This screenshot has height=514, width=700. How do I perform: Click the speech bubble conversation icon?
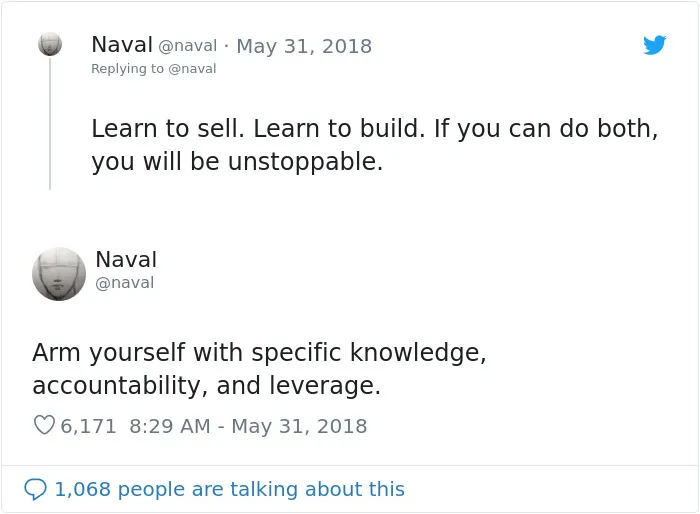tap(35, 489)
